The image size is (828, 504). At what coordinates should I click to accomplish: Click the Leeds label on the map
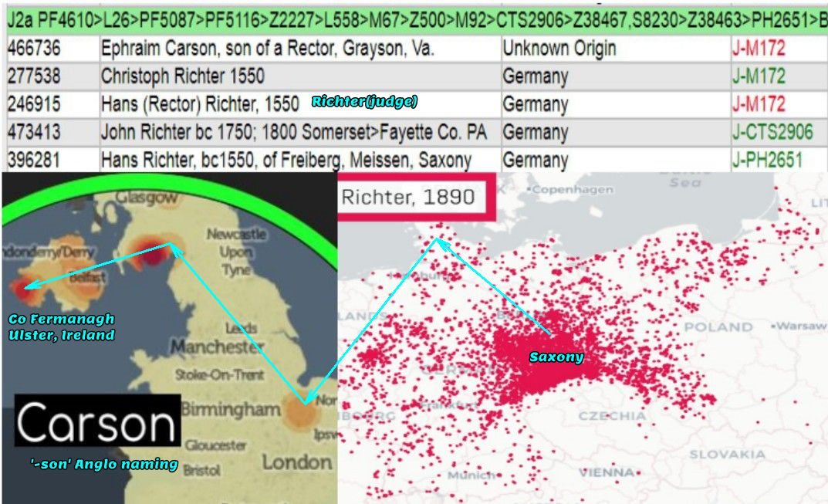coord(242,328)
